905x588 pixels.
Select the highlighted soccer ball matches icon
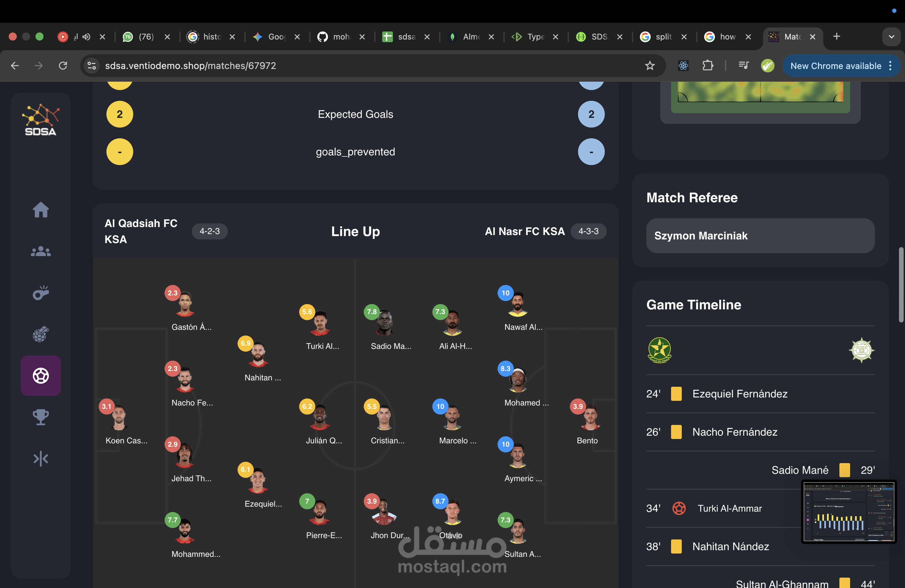[x=41, y=376]
